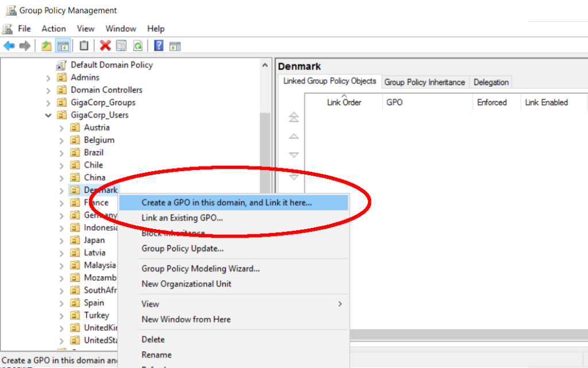
Task: Sort by the Link Order column header
Action: coord(344,102)
